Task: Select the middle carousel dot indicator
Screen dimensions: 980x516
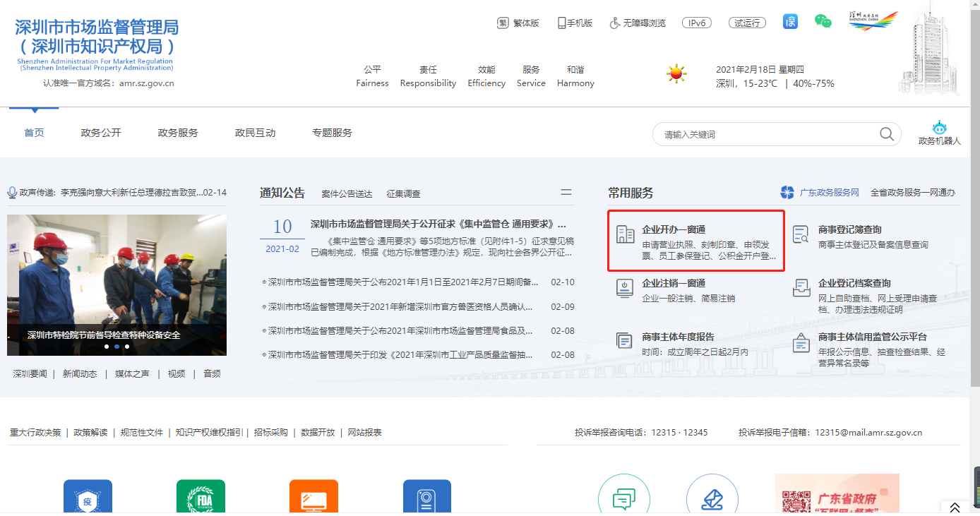Action: point(116,347)
